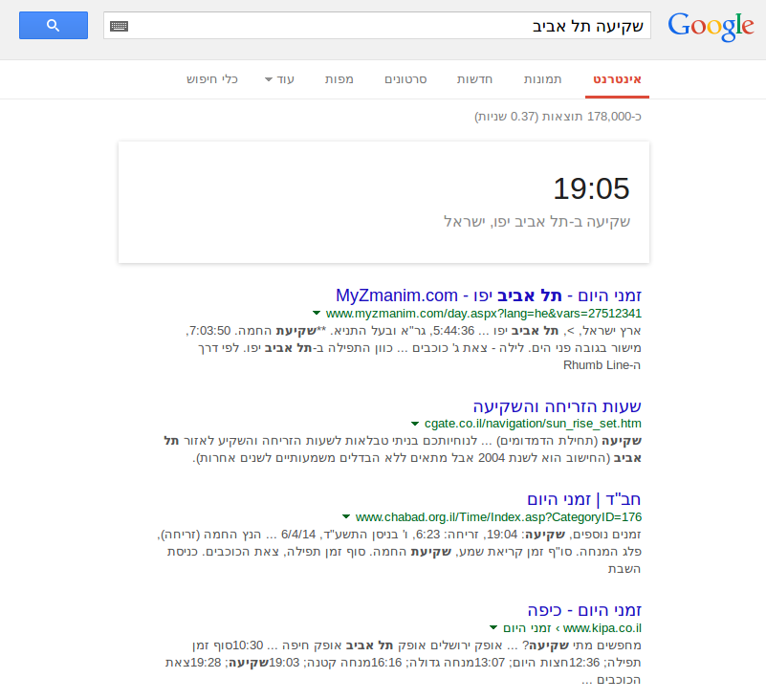Switch to the תמונות tab
The image size is (766, 700).
pos(543,79)
